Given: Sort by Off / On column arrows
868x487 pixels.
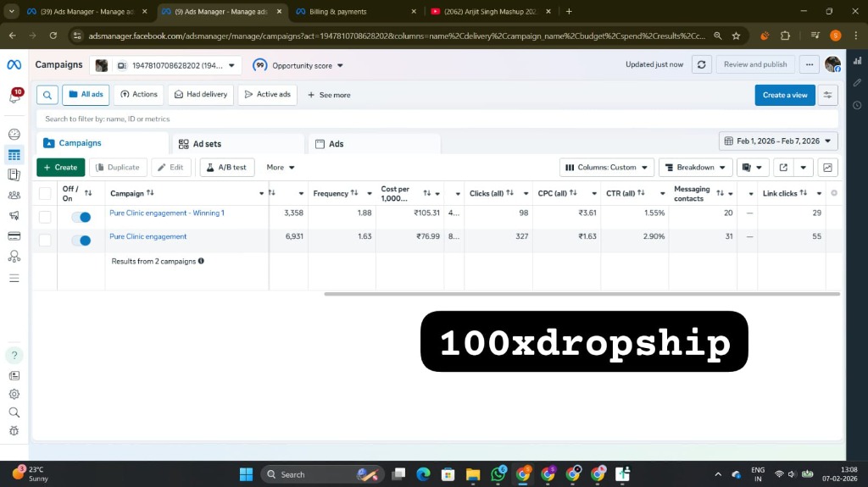Looking at the screenshot, I should click(88, 193).
